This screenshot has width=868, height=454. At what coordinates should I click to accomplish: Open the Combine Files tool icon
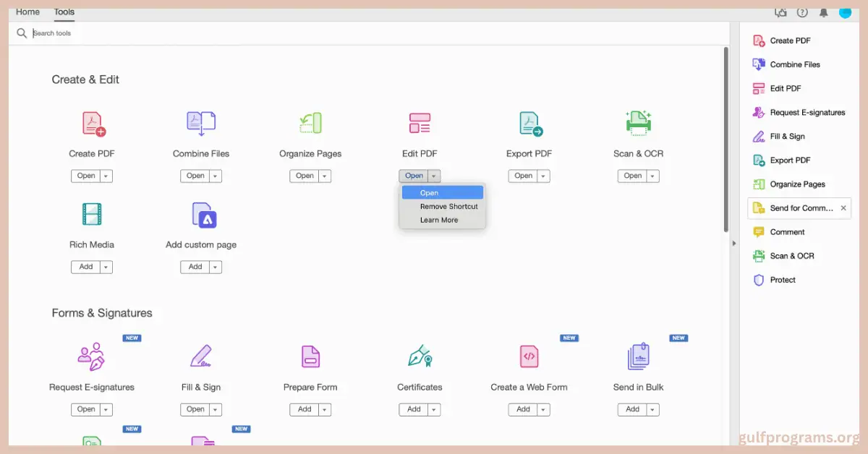[200, 123]
